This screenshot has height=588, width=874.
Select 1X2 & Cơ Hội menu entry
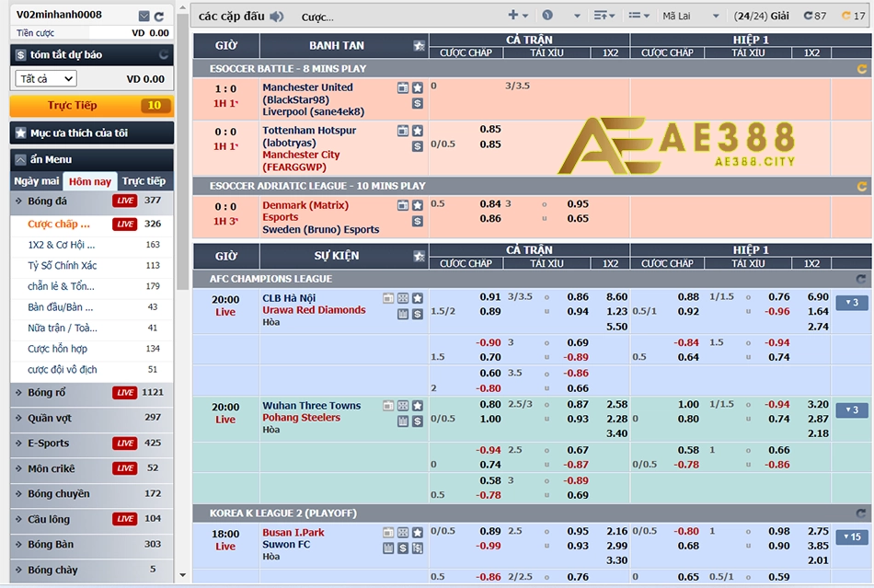[92, 245]
